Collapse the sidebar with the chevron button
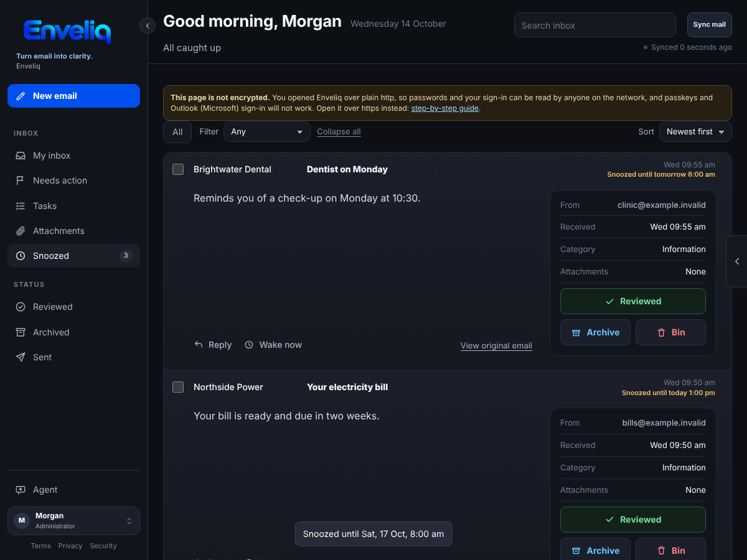The image size is (747, 560). (148, 26)
